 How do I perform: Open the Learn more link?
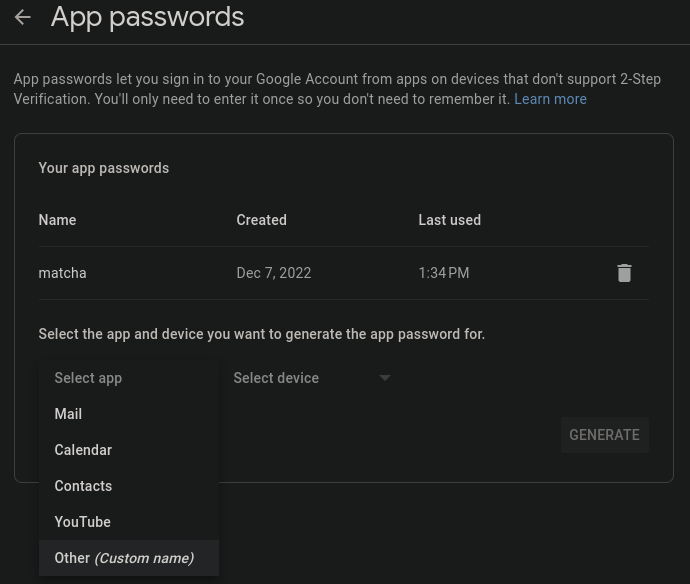[550, 99]
